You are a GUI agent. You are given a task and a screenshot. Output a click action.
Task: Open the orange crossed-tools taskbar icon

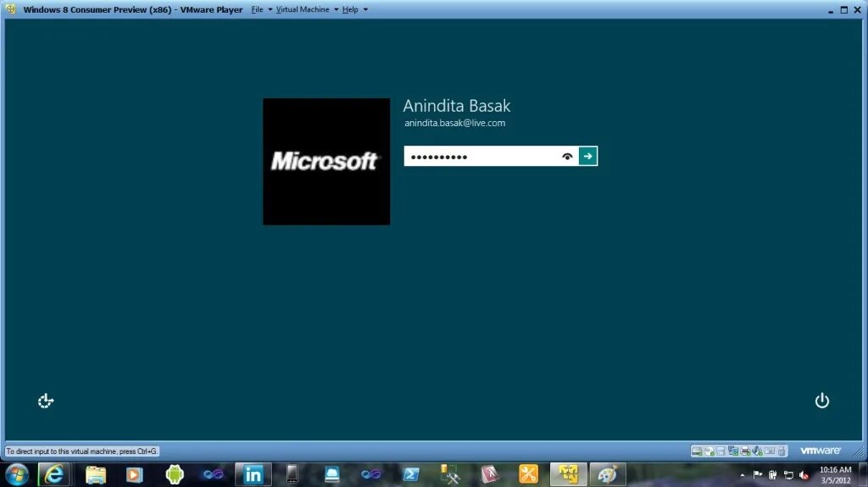(528, 474)
